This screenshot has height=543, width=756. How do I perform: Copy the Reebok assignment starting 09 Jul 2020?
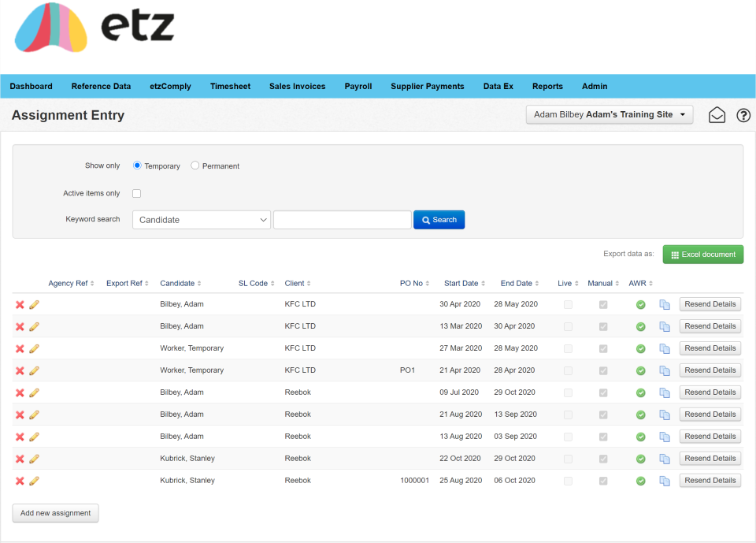click(665, 393)
